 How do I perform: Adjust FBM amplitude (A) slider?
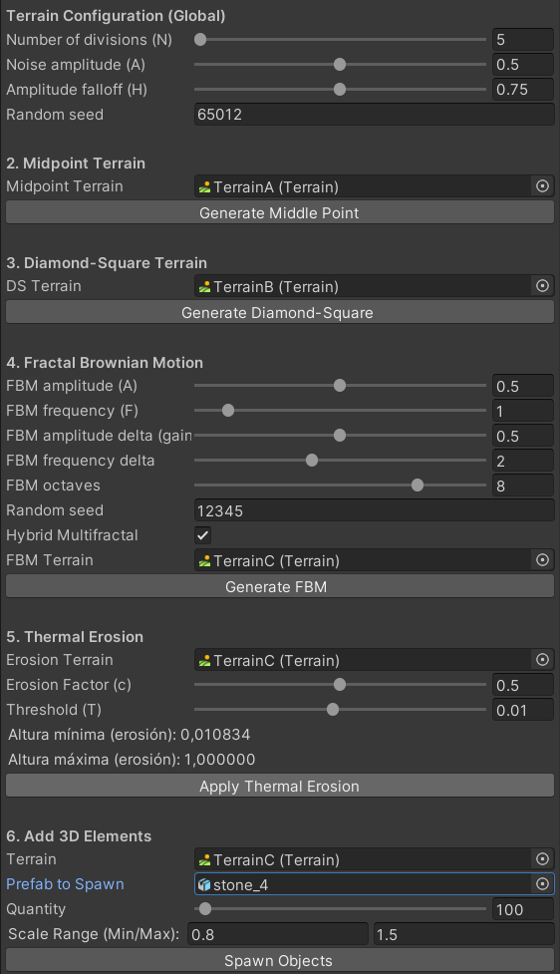click(340, 386)
